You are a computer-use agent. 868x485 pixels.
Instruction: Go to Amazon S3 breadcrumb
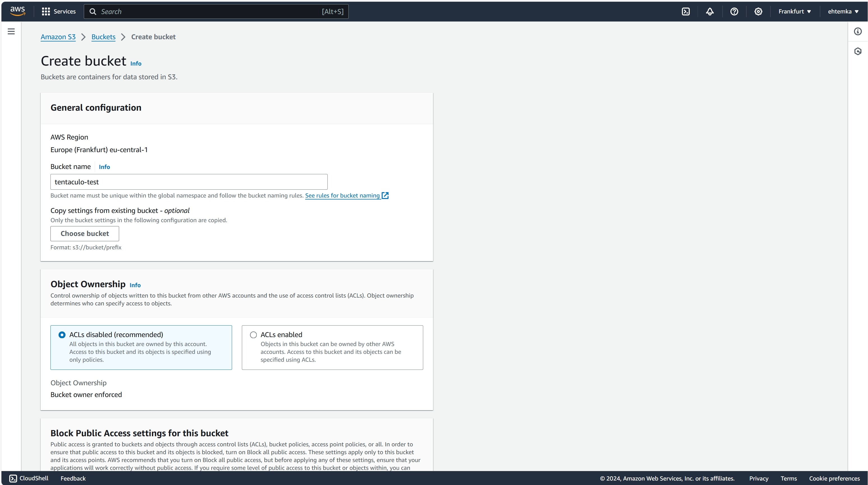[58, 37]
